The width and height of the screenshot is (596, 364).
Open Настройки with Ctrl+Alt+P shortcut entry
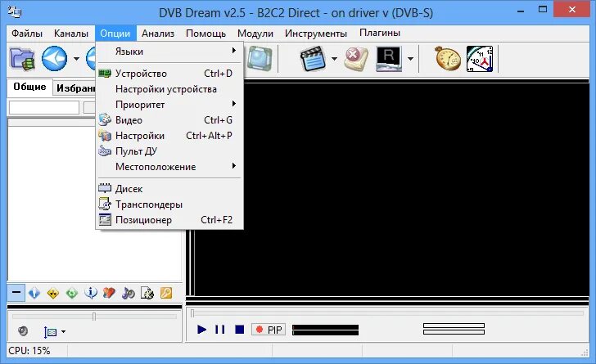pos(169,136)
